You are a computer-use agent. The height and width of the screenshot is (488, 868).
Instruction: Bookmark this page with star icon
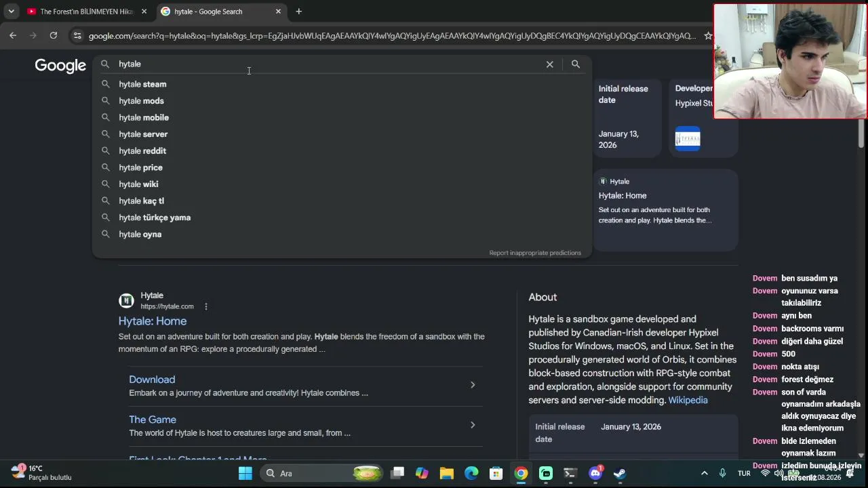(x=708, y=36)
